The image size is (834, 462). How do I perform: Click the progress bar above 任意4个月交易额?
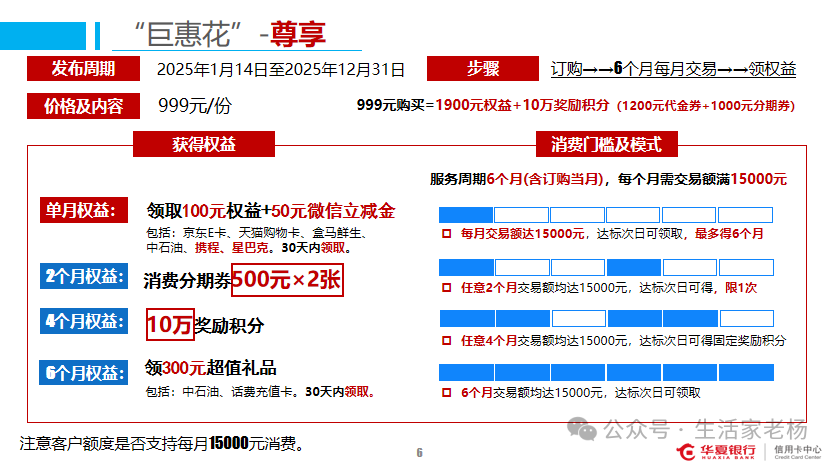[x=606, y=318]
